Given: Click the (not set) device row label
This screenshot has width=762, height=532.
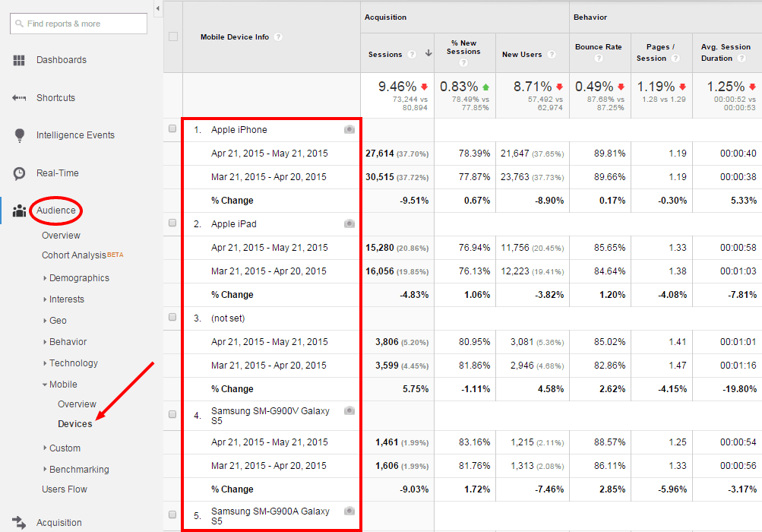Looking at the screenshot, I should click(x=228, y=318).
